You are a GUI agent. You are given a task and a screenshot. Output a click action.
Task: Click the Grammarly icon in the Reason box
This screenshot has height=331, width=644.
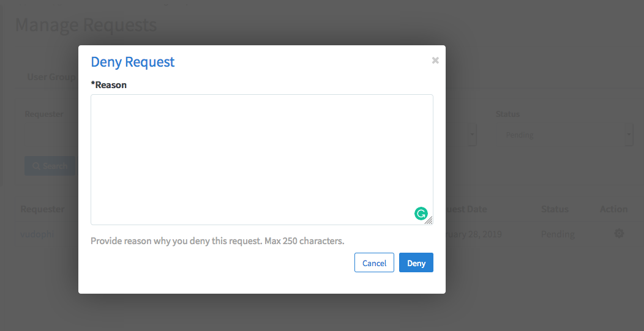[421, 214]
